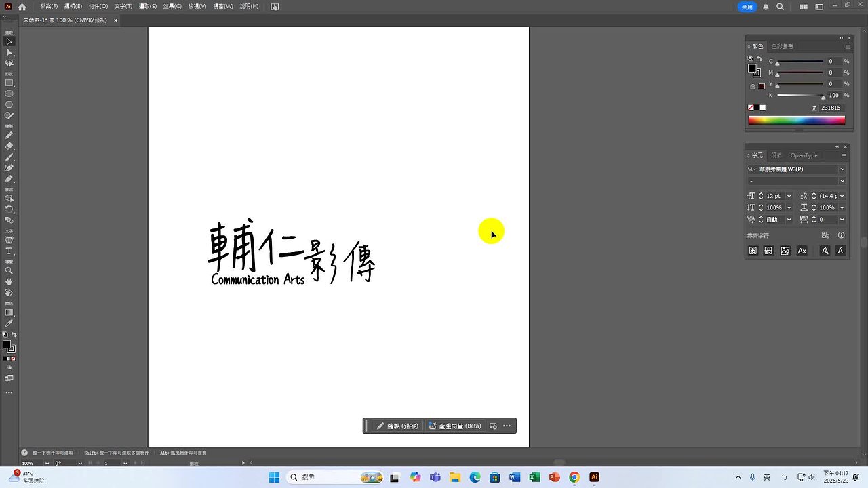Image resolution: width=868 pixels, height=488 pixels.
Task: Click the Edit Path button on task bar
Action: click(397, 426)
